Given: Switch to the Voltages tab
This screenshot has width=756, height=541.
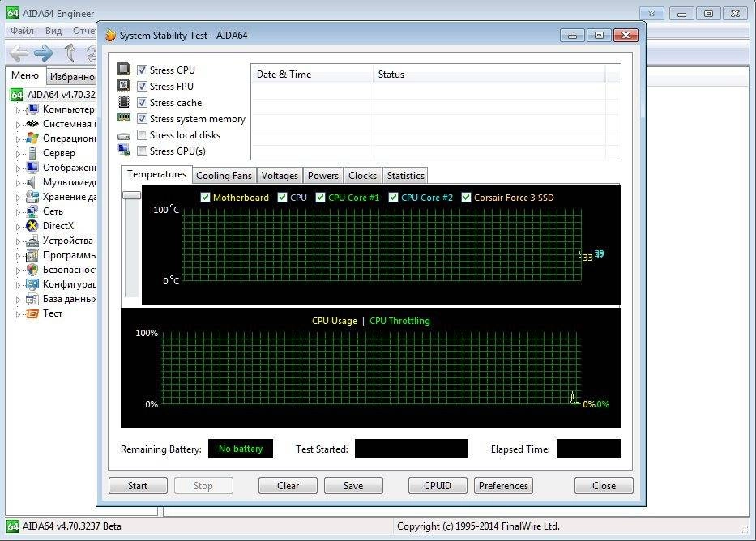Looking at the screenshot, I should (280, 176).
